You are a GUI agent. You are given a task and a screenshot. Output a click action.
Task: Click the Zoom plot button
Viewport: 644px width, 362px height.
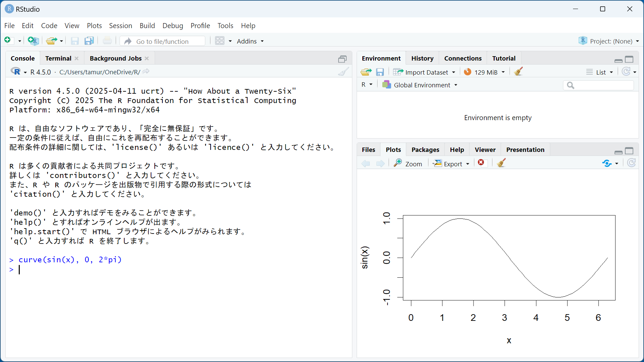coord(408,164)
